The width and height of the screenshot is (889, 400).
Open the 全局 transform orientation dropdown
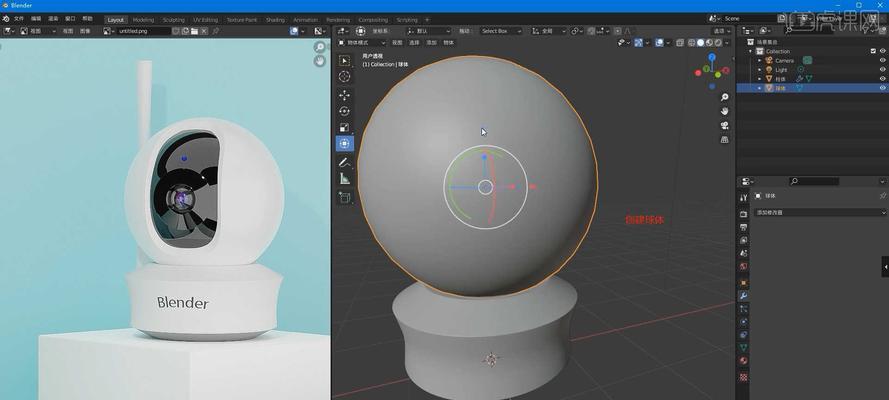(x=548, y=31)
